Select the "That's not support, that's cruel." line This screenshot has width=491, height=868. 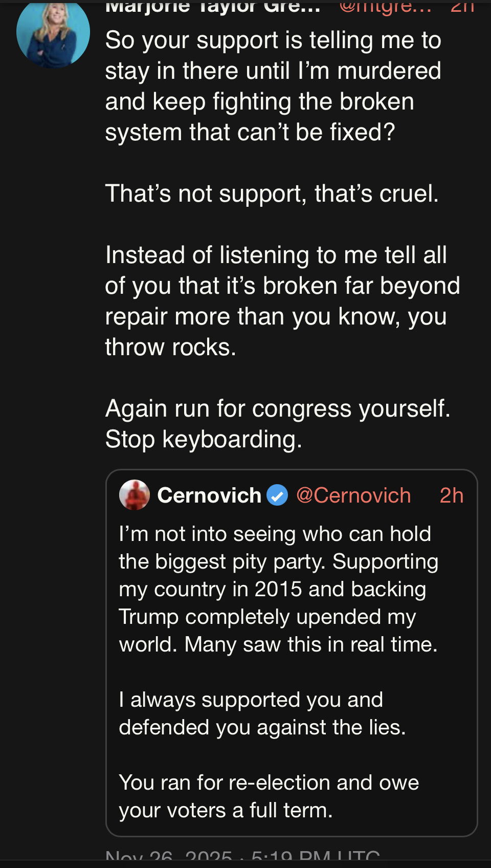(272, 193)
